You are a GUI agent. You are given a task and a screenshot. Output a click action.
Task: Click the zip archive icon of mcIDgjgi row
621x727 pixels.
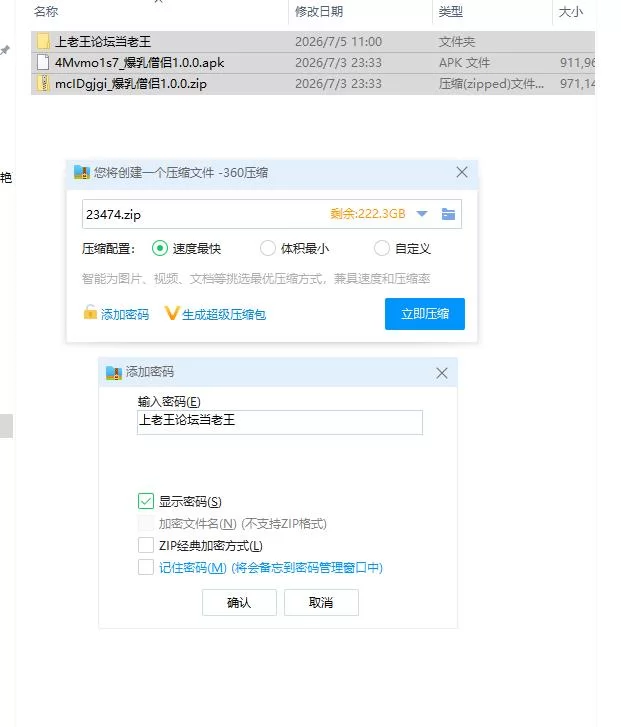pyautogui.click(x=43, y=83)
